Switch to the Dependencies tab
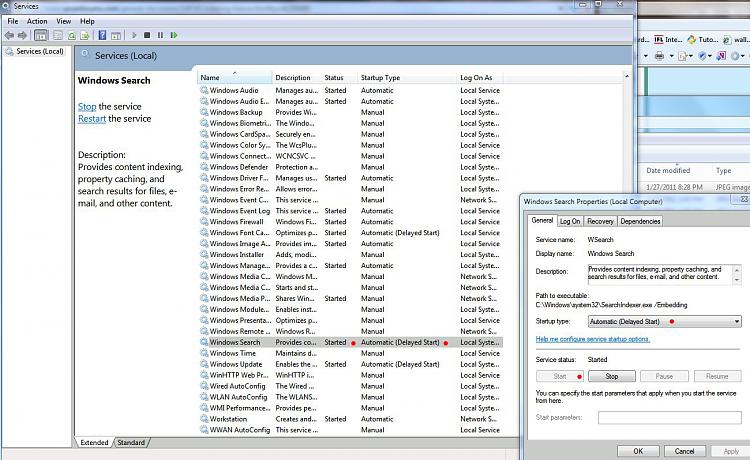 pos(640,221)
